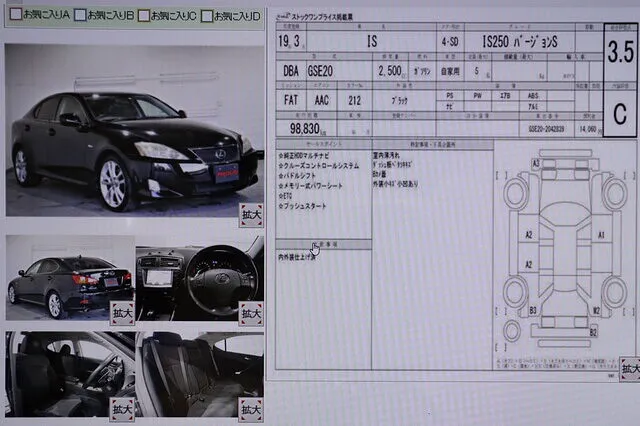The image size is (640, 426).
Task: Select sales point 'パドルシフト'
Action: pos(297,176)
